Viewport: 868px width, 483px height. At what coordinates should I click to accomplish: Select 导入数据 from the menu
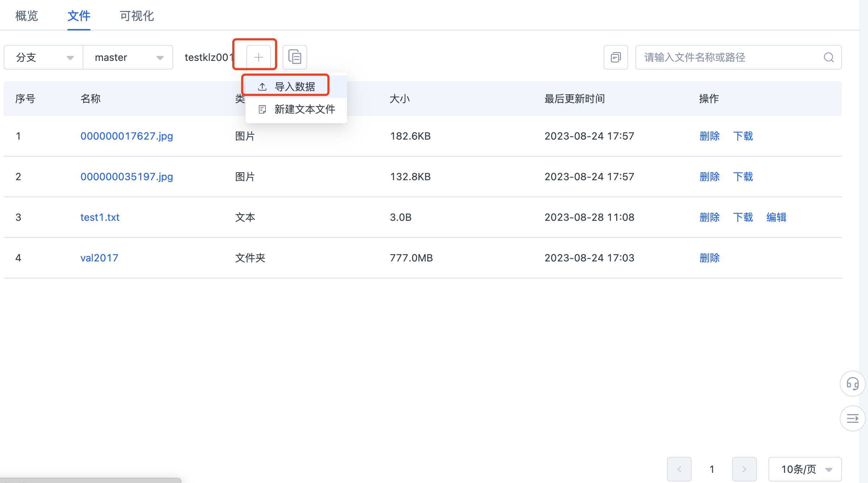click(294, 86)
